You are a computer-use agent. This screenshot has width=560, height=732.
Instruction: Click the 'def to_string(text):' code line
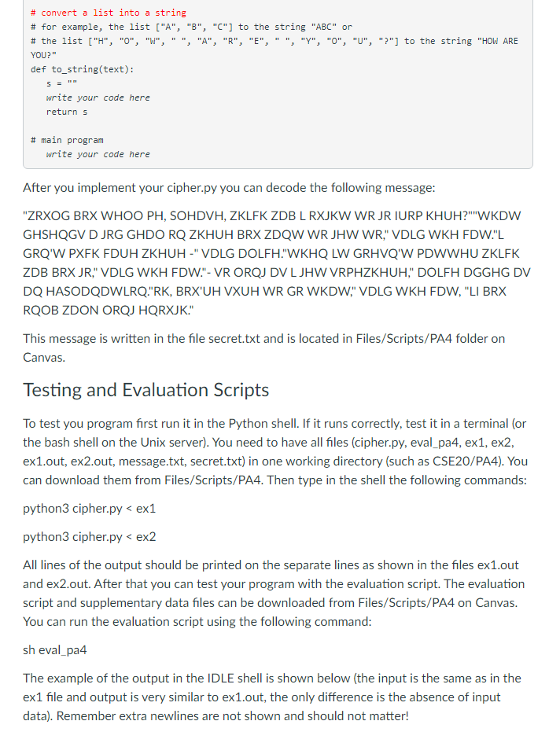click(83, 69)
